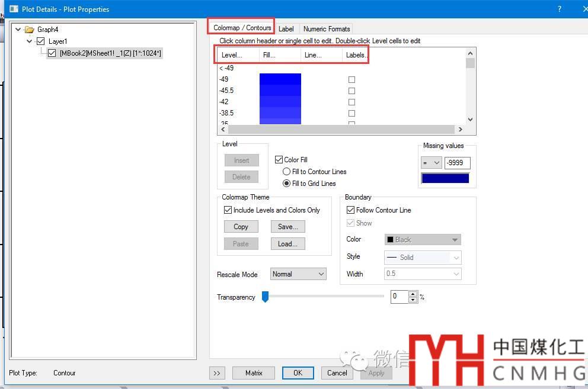Open the Boundary Style dropdown
The width and height of the screenshot is (588, 389).
423,258
